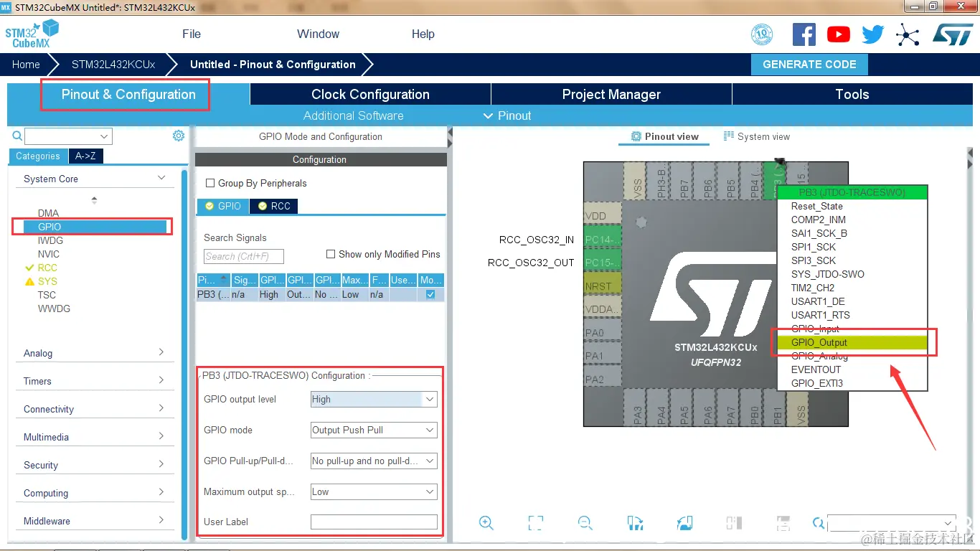980x551 pixels.
Task: Click the pin search magnifier icon
Action: point(819,523)
